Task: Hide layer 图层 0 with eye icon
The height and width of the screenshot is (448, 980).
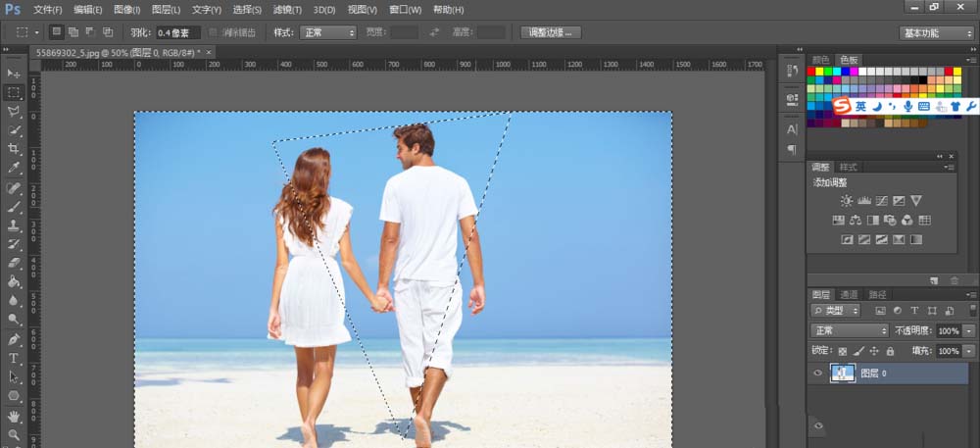Action: [817, 373]
